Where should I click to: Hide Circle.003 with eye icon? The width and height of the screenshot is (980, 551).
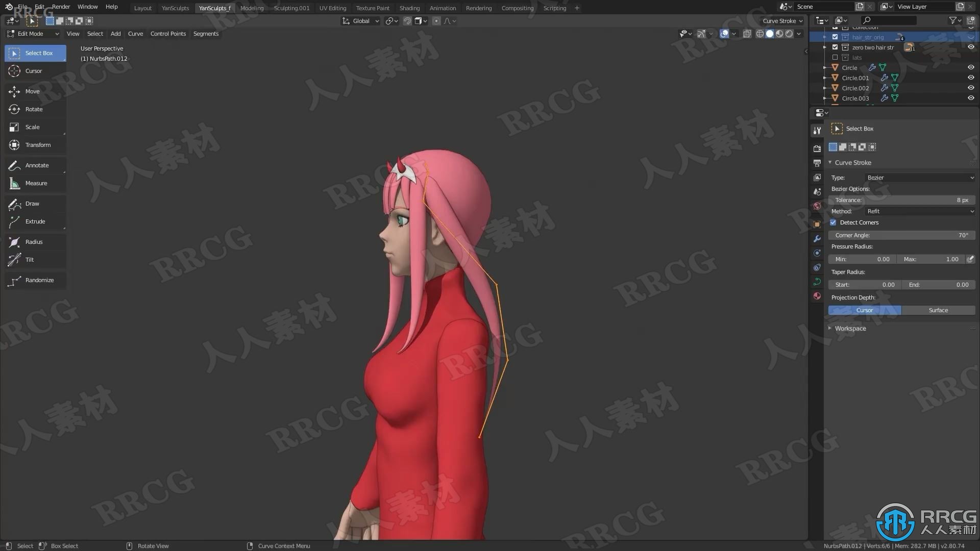(x=971, y=98)
